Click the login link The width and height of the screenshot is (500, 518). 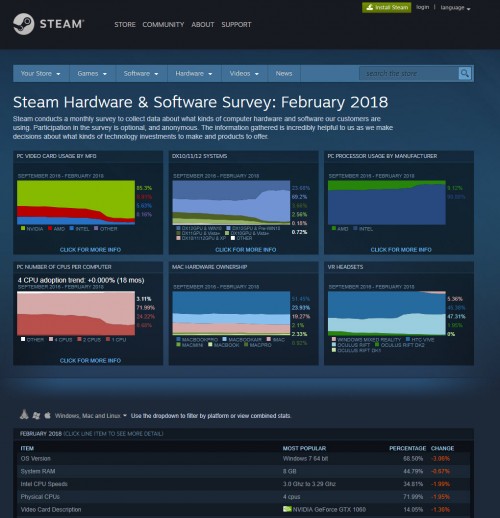pyautogui.click(x=422, y=7)
